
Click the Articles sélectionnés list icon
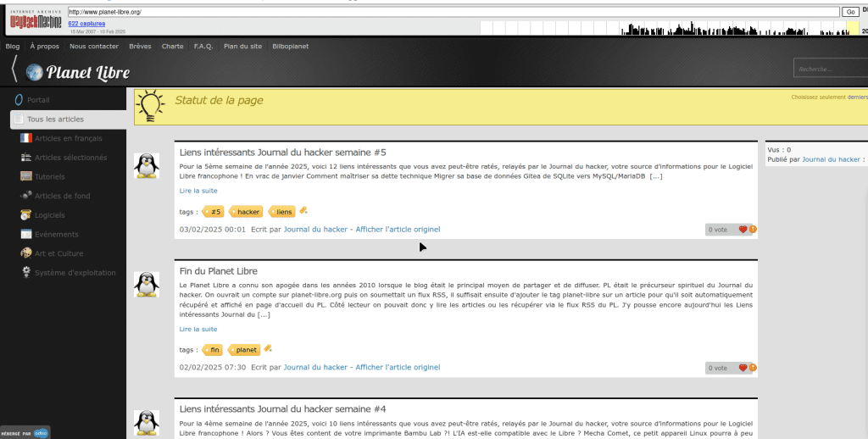click(26, 158)
